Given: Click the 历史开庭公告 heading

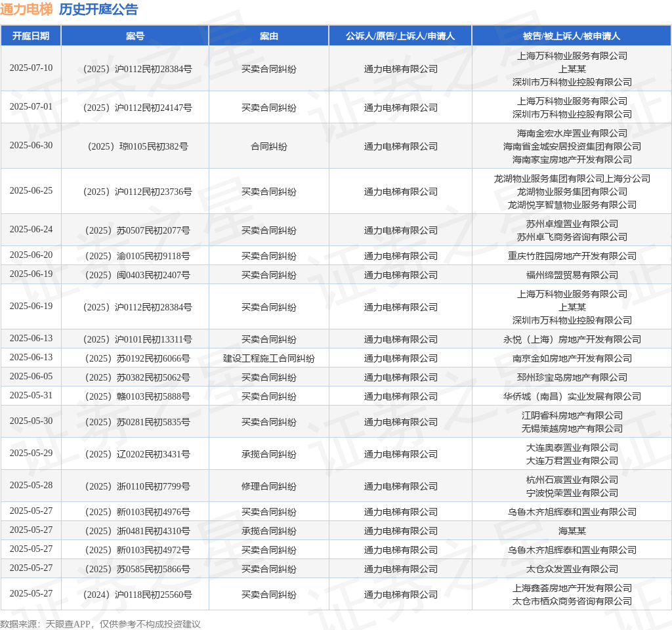Looking at the screenshot, I should tap(98, 9).
